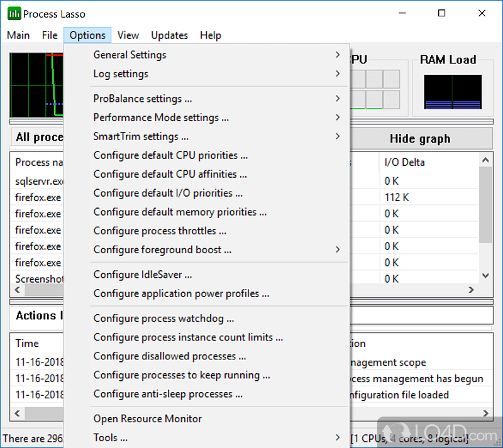The width and height of the screenshot is (503, 448).
Task: Open Resource Monitor from the Options menu
Action: pyautogui.click(x=147, y=418)
